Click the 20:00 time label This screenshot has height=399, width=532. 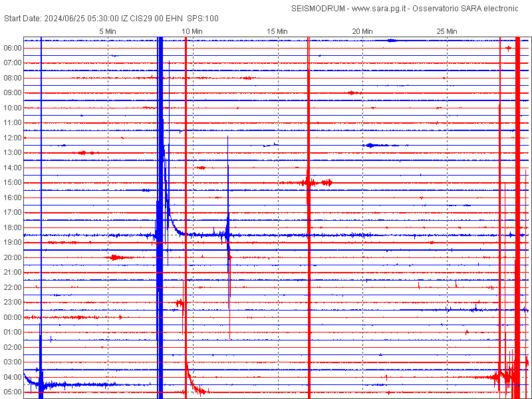coord(13,257)
